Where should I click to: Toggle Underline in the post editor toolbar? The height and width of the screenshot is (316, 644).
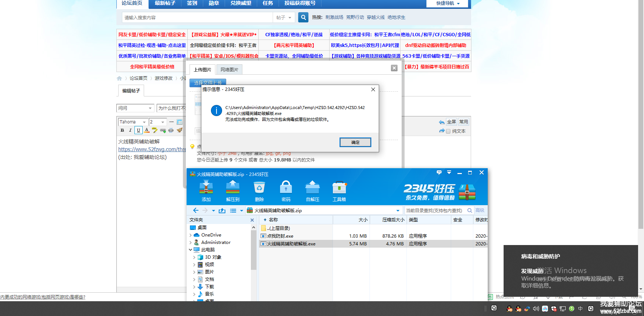pyautogui.click(x=139, y=130)
